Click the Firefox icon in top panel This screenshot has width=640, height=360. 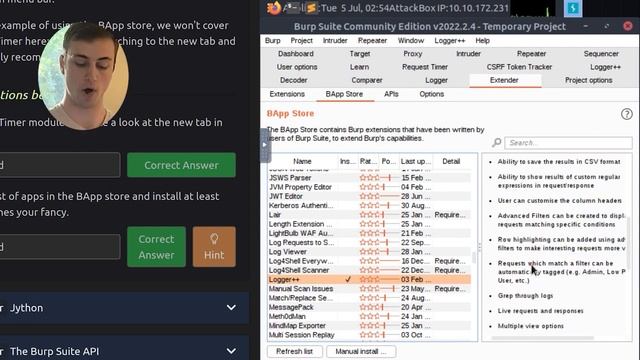[x=273, y=8]
